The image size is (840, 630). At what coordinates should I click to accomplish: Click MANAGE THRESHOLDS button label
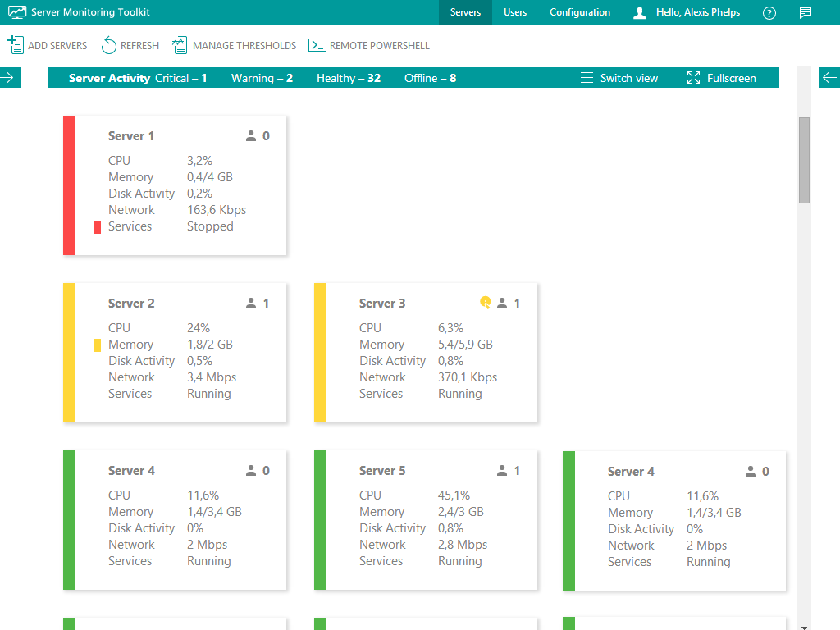point(244,46)
